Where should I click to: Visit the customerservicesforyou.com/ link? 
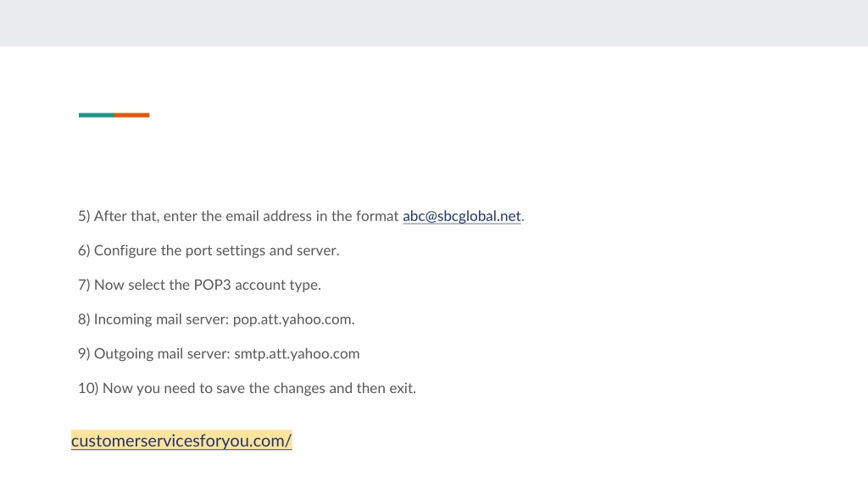click(x=181, y=441)
